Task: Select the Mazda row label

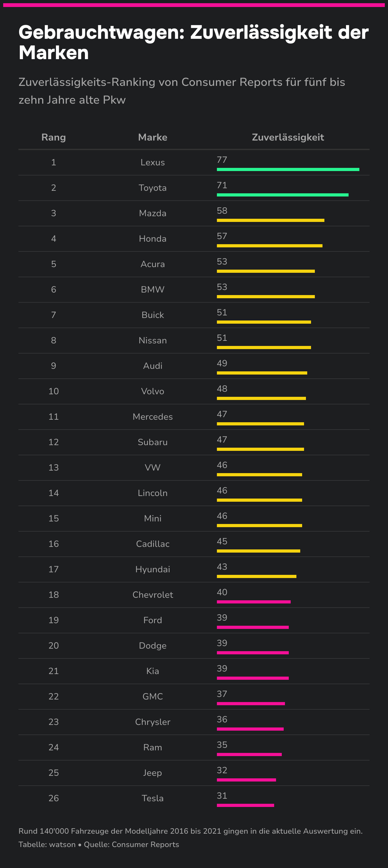Action: (x=153, y=213)
